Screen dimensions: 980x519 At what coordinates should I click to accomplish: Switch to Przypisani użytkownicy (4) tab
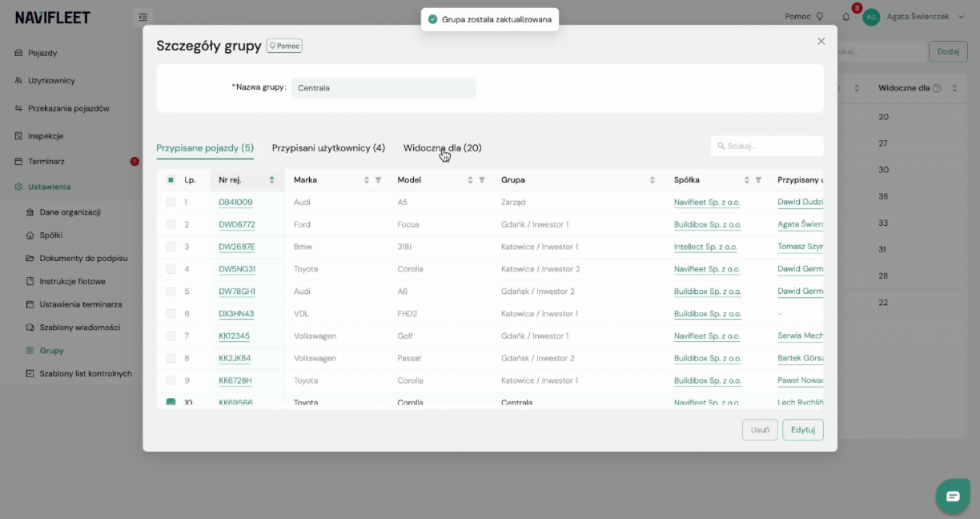[328, 148]
